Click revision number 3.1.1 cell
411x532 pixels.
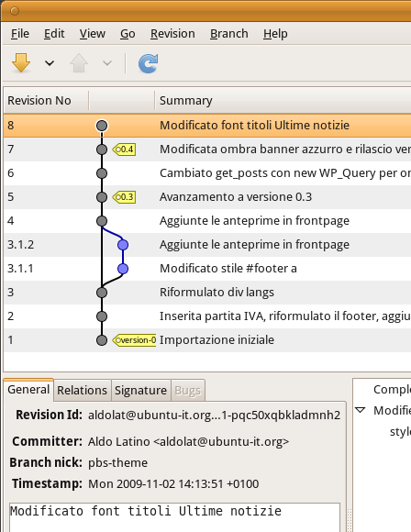click(20, 269)
